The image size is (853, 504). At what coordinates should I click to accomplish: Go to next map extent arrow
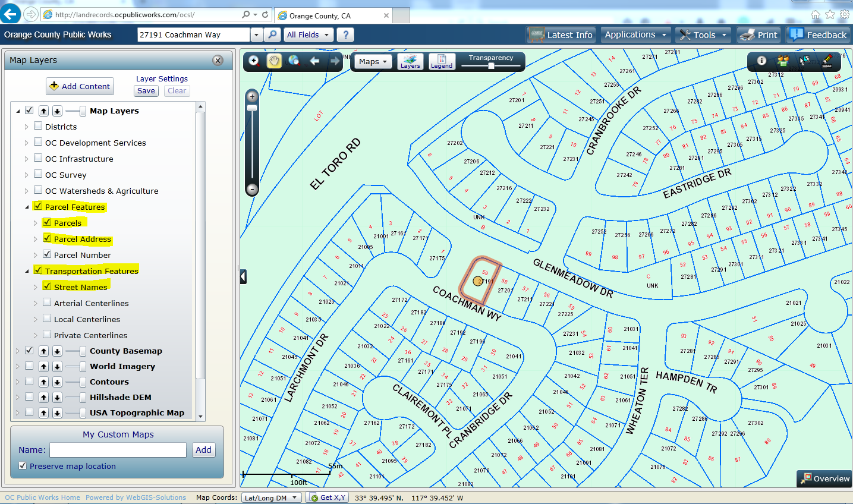pos(335,61)
